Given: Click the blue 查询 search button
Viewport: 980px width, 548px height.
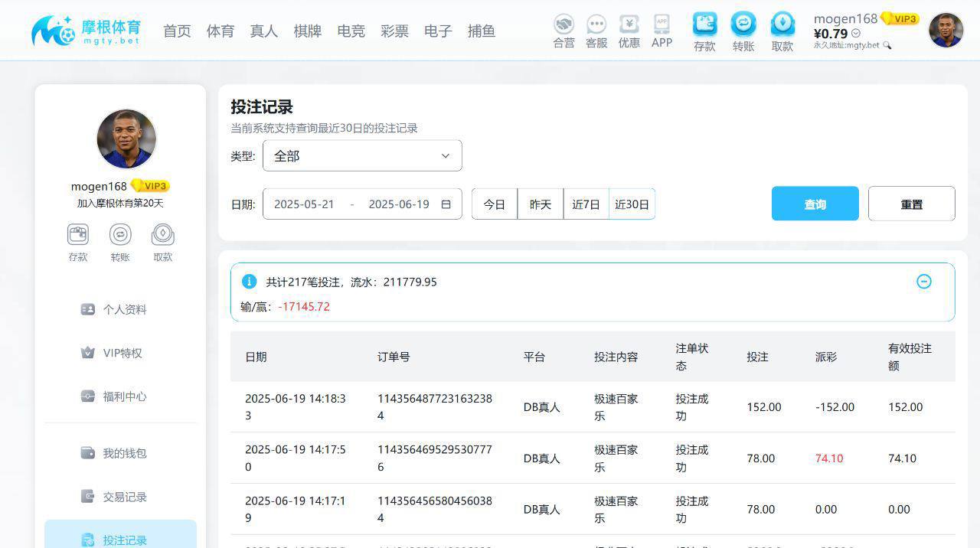Looking at the screenshot, I should tap(815, 204).
